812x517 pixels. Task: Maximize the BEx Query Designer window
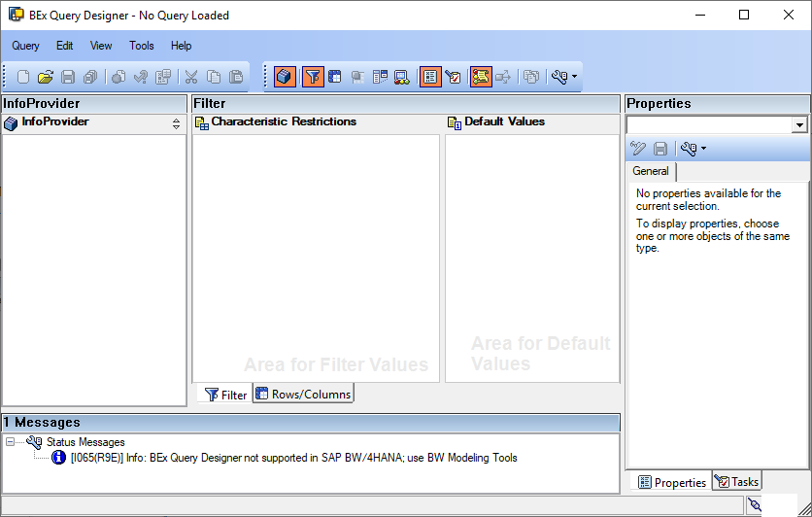(x=744, y=15)
